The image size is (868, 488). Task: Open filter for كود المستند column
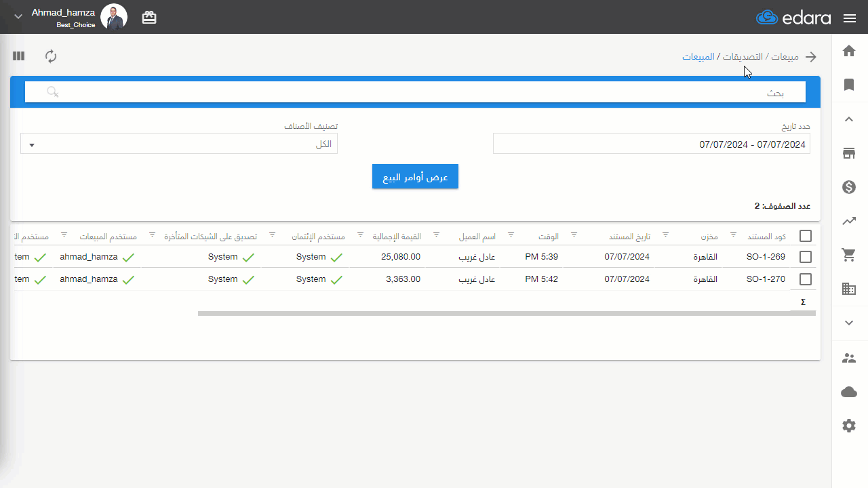point(733,235)
